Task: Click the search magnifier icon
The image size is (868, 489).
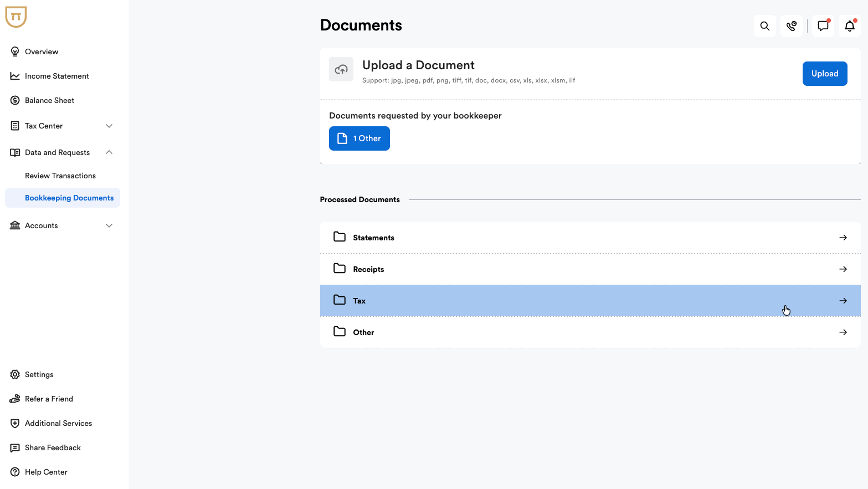Action: [x=764, y=26]
